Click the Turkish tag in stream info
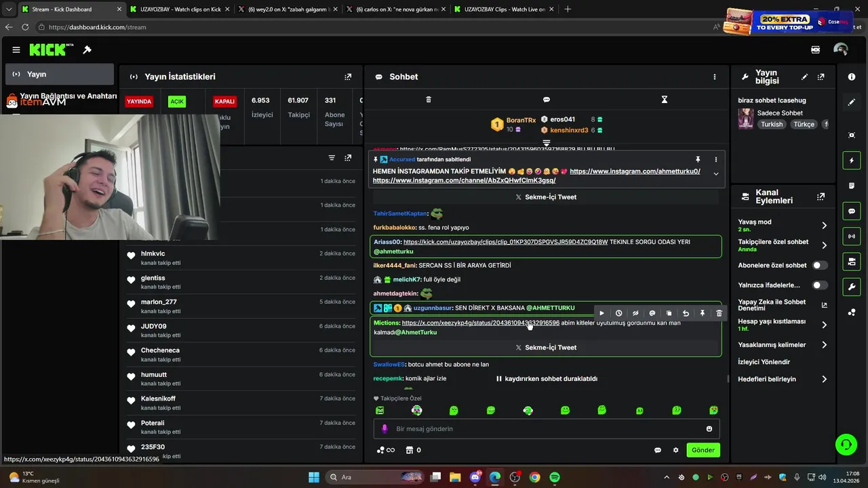 [772, 125]
